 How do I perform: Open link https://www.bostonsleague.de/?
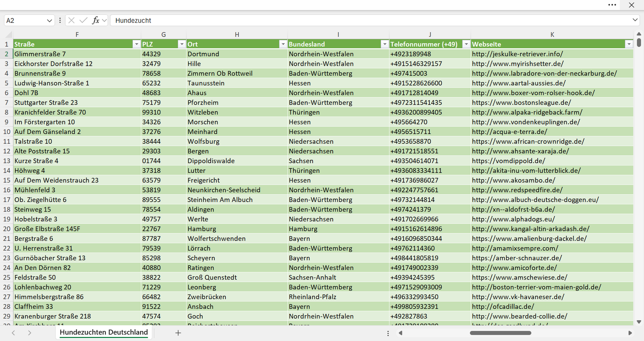(x=521, y=103)
